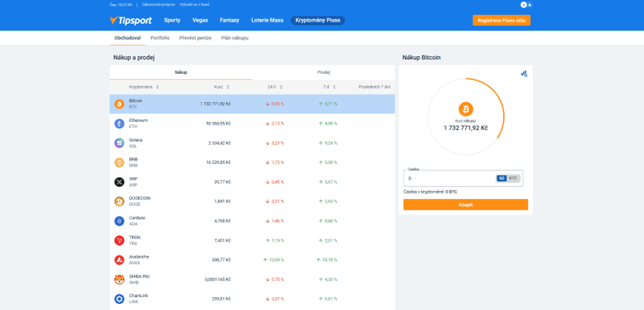The height and width of the screenshot is (310, 644).
Task: Sort the table by 7 d column
Action: (x=329, y=87)
